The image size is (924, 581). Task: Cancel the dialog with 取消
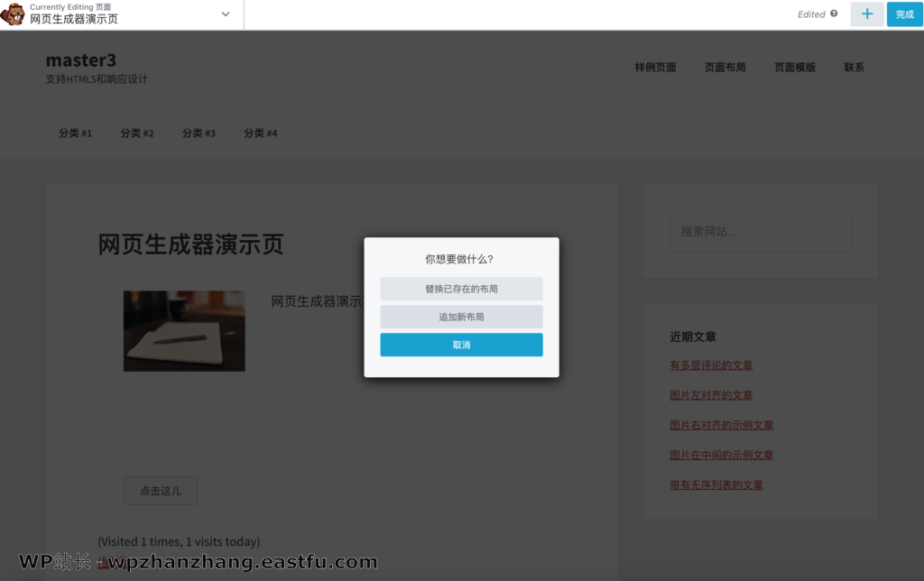pyautogui.click(x=461, y=345)
